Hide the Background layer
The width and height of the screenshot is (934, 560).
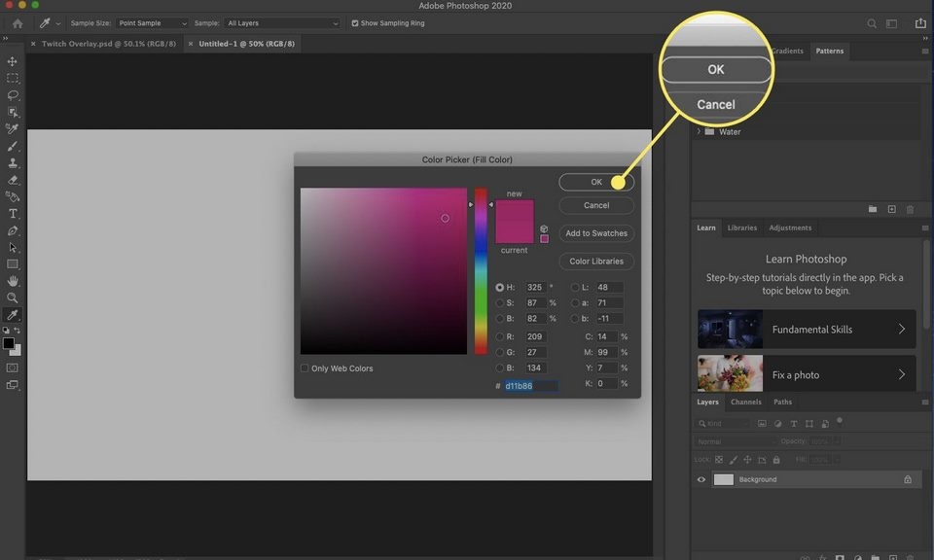pos(701,479)
